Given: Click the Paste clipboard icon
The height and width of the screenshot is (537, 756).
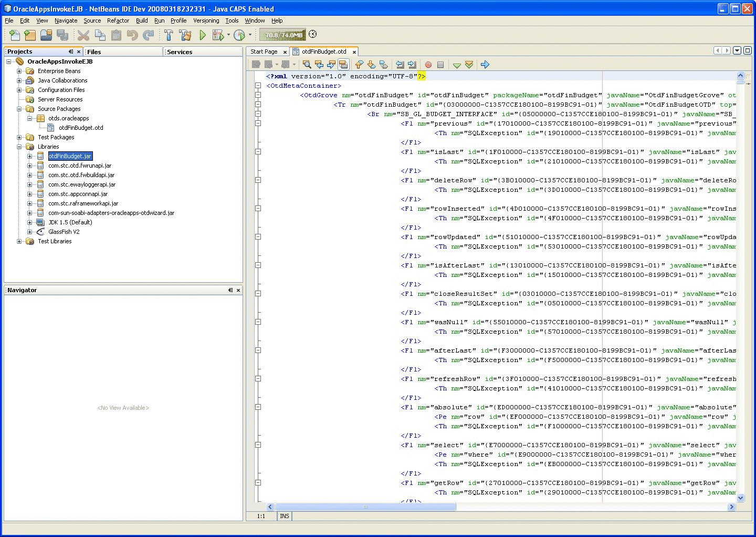Looking at the screenshot, I should coord(116,35).
